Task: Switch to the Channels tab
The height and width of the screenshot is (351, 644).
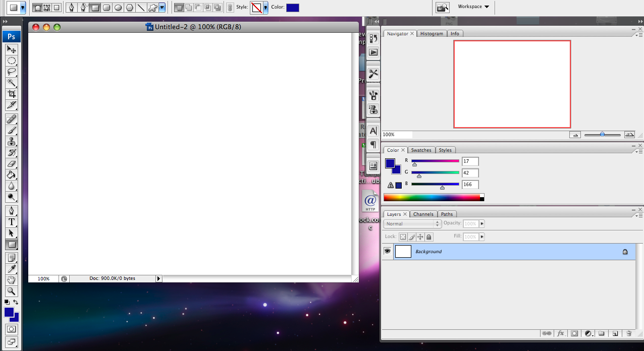Action: point(423,214)
